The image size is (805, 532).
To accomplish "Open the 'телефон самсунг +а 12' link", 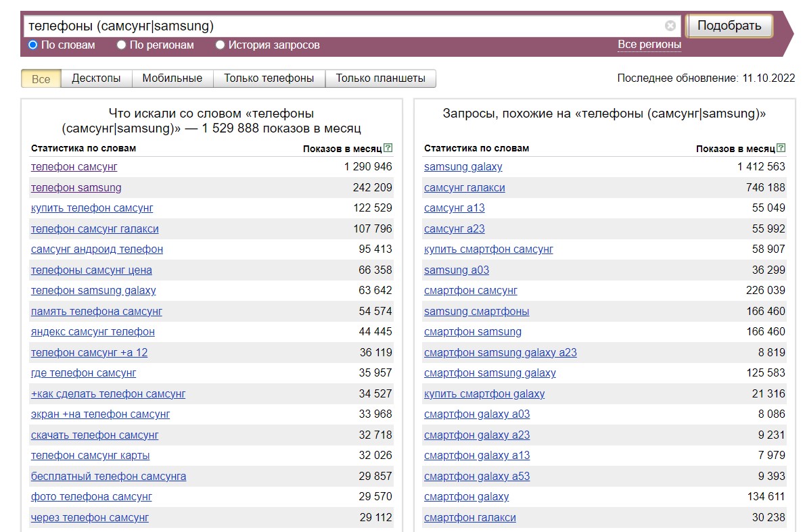I will click(89, 352).
